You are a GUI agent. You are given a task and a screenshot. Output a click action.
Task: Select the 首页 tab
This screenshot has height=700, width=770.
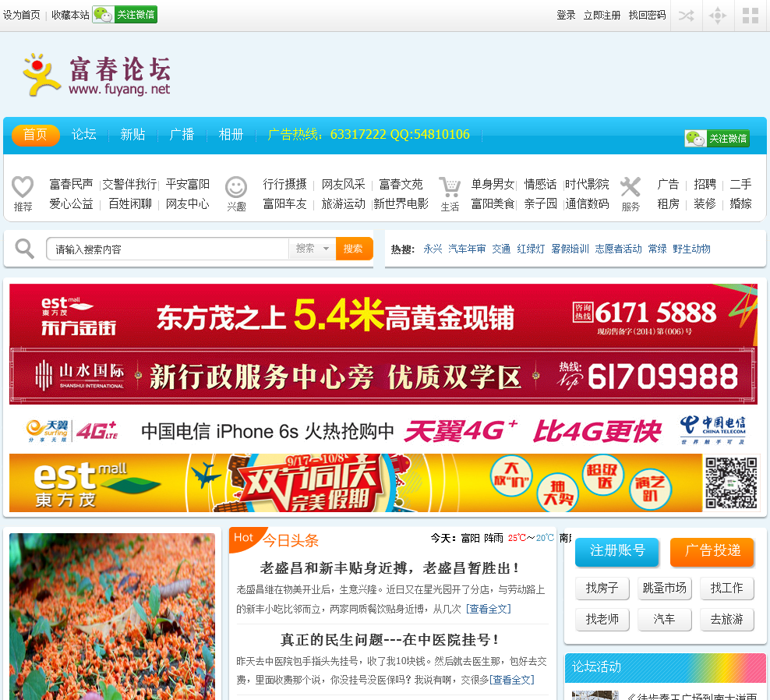coord(35,135)
